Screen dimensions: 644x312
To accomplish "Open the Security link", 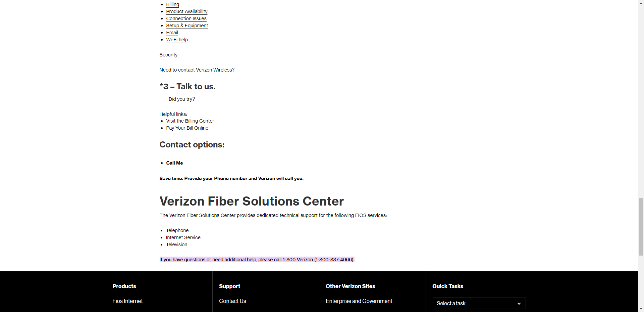I will tap(168, 55).
